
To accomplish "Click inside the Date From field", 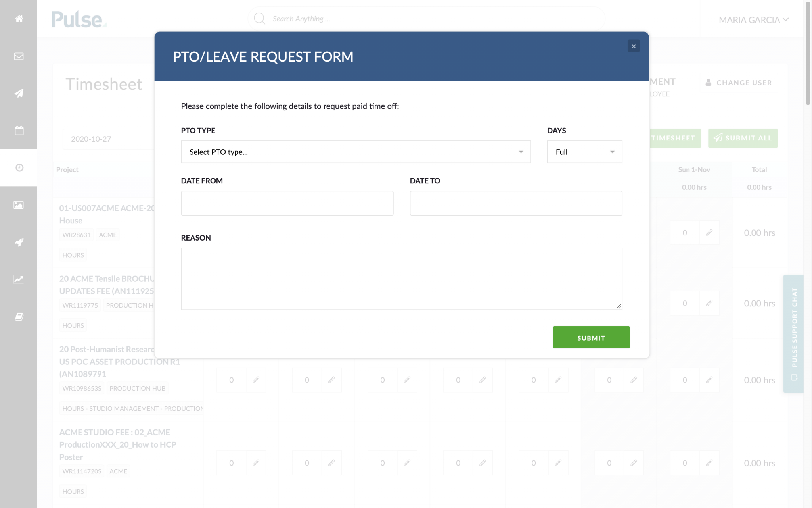I will (287, 203).
